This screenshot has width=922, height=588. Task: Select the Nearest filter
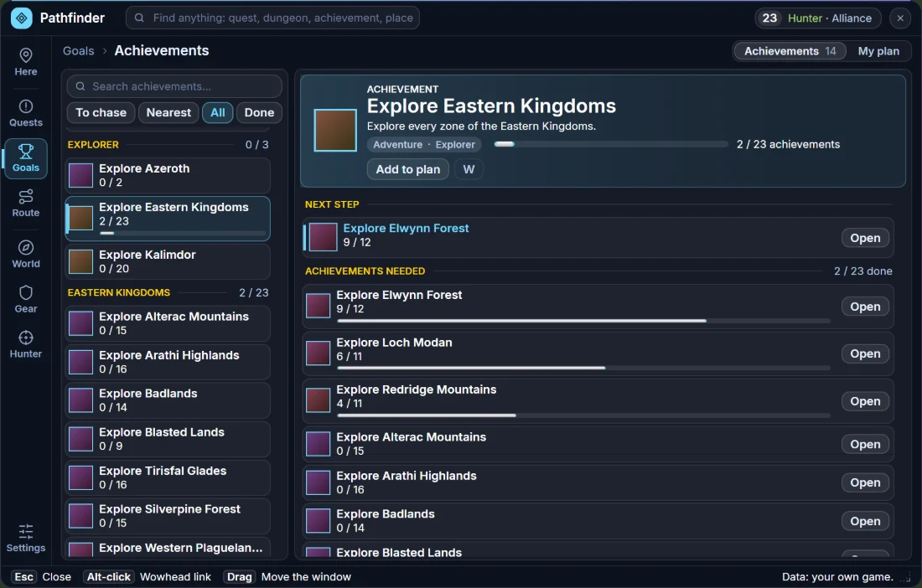pos(168,113)
